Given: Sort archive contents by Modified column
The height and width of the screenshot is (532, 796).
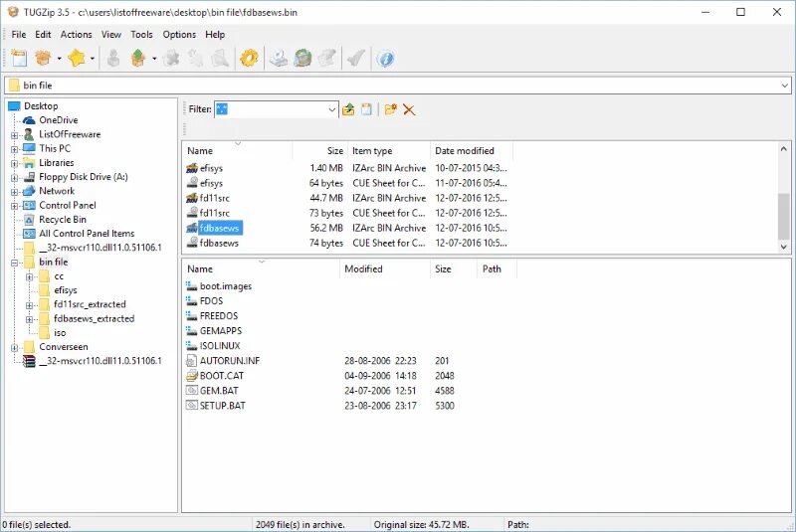Looking at the screenshot, I should (384, 268).
